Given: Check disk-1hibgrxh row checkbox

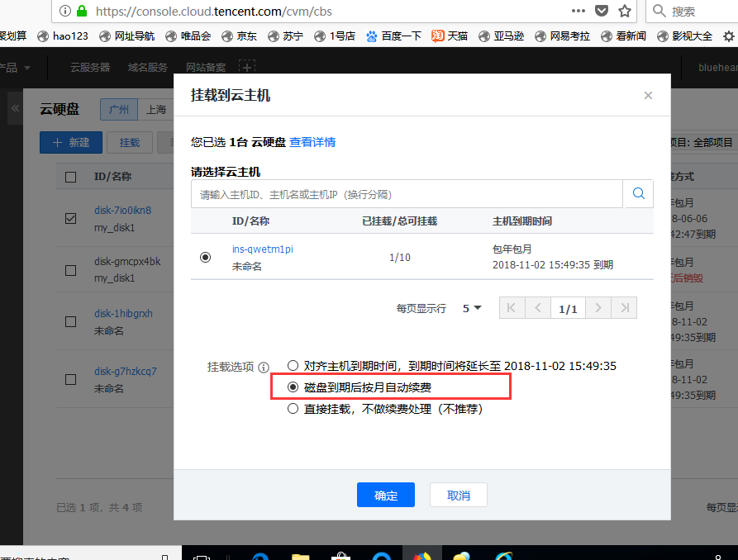Looking at the screenshot, I should tap(70, 321).
